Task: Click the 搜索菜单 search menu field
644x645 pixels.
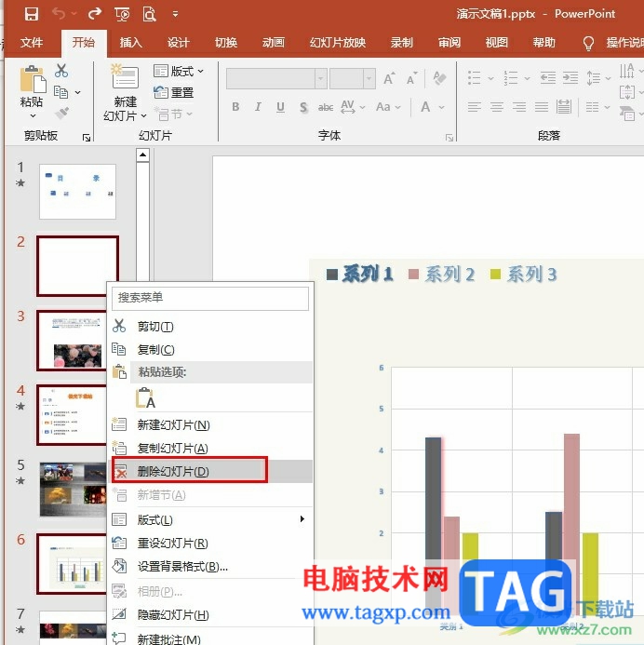Action: [210, 298]
